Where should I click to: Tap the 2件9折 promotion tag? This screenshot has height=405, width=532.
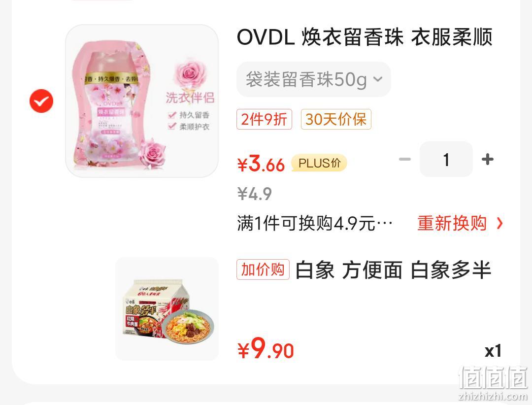pyautogui.click(x=265, y=119)
